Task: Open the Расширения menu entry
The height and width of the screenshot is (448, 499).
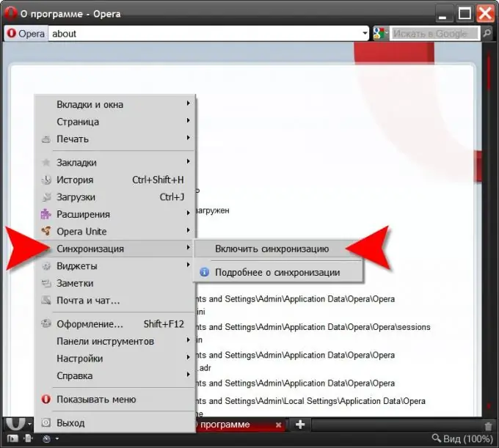Action: coord(115,214)
